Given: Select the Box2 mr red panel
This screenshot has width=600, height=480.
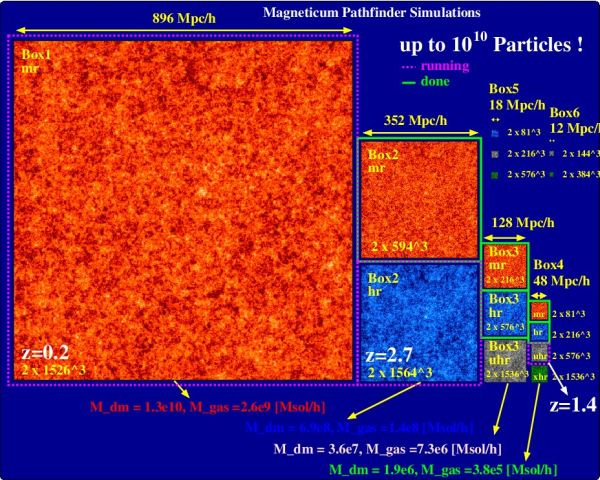Looking at the screenshot, I should click(419, 199).
